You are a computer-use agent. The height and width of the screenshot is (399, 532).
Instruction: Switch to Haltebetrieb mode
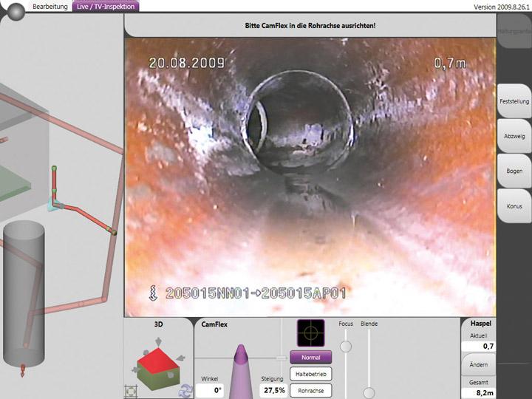point(310,375)
